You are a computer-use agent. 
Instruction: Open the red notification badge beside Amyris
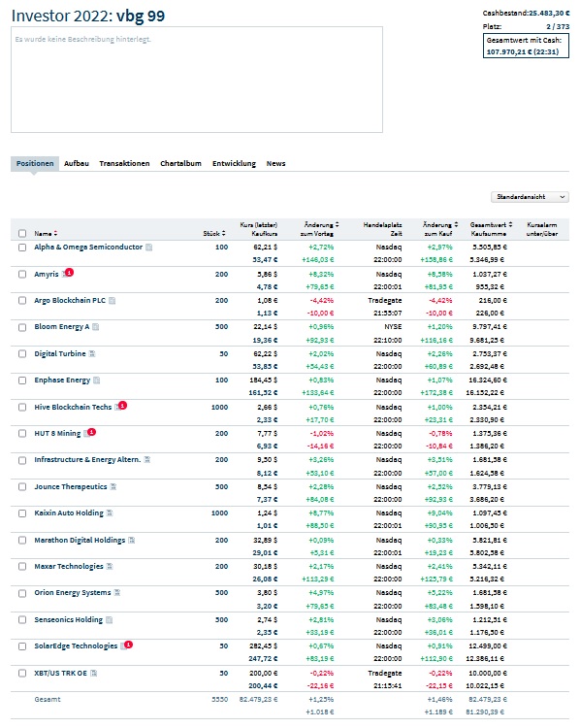click(x=69, y=273)
